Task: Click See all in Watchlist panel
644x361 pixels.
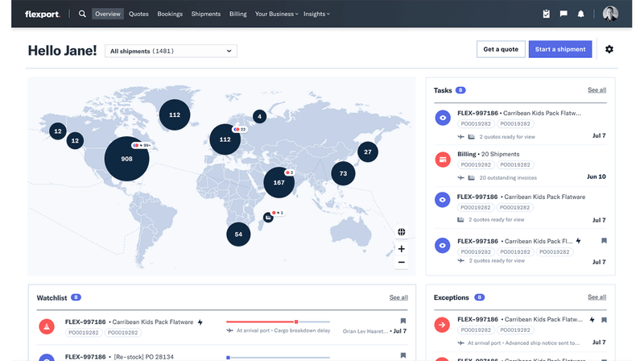Action: tap(398, 297)
